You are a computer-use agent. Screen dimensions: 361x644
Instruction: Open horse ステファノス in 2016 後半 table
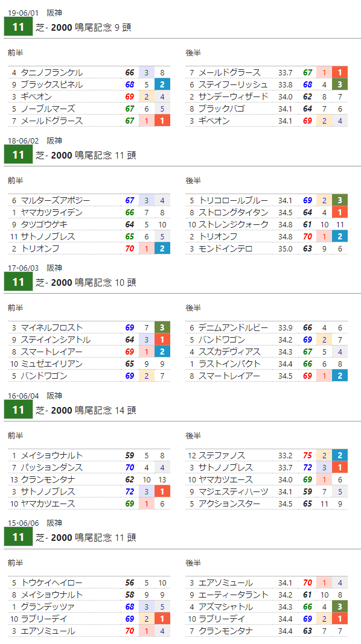pyautogui.click(x=222, y=455)
